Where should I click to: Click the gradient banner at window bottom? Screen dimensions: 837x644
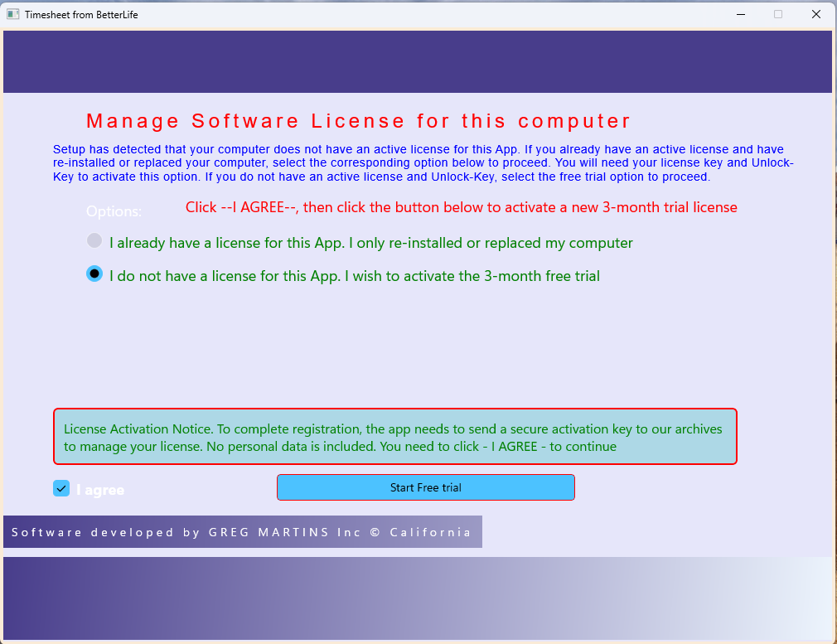pyautogui.click(x=418, y=598)
